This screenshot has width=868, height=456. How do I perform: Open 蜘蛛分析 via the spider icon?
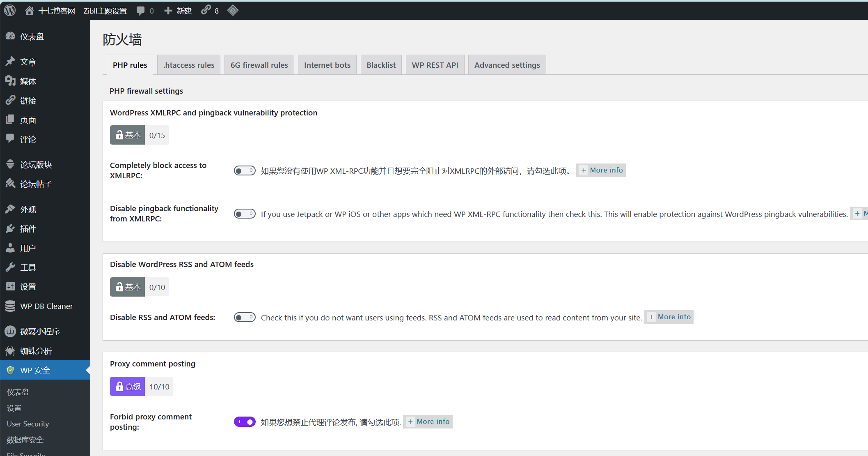(x=11, y=350)
